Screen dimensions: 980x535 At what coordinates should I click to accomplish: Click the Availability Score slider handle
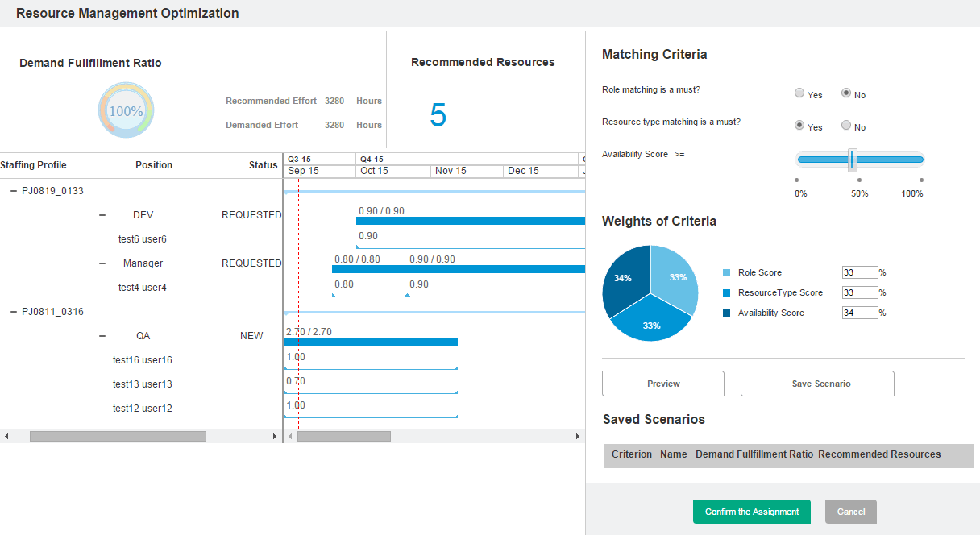[x=852, y=160]
